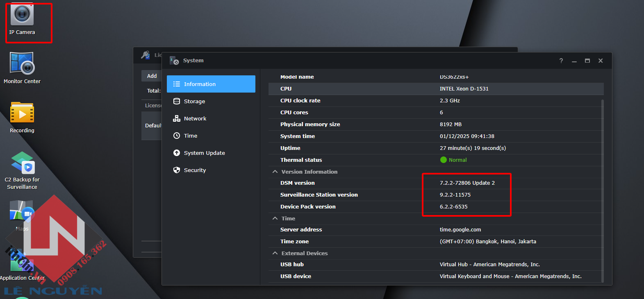The height and width of the screenshot is (299, 644).
Task: Click the Security shield icon
Action: (177, 170)
